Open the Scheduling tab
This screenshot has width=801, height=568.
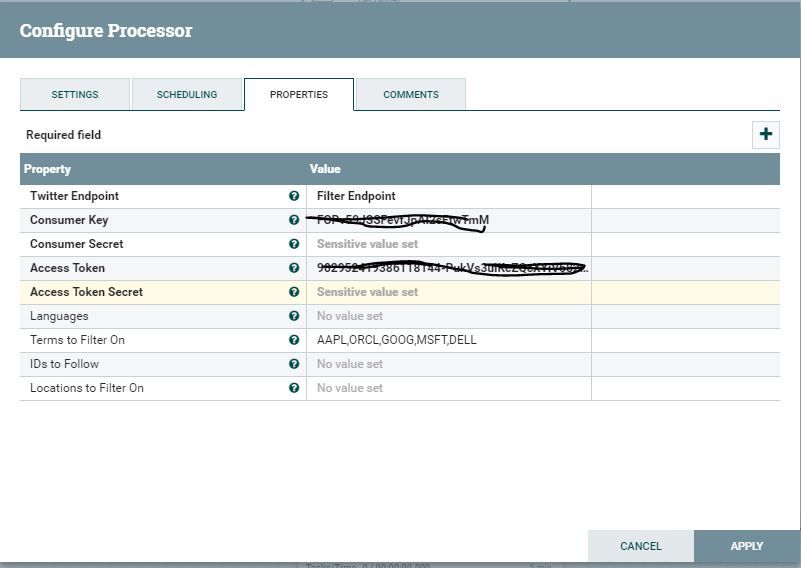coord(187,94)
